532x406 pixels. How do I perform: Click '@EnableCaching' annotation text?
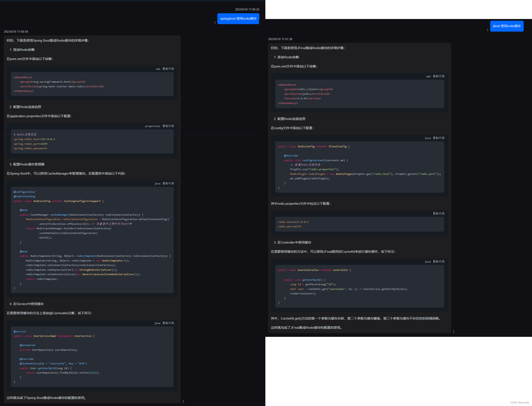(x=24, y=196)
